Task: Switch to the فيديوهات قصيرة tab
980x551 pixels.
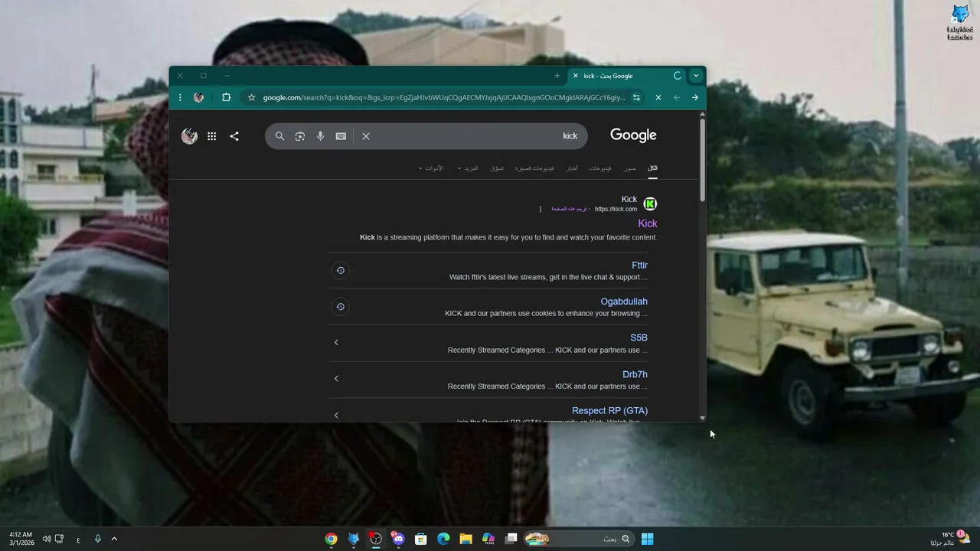Action: click(534, 168)
